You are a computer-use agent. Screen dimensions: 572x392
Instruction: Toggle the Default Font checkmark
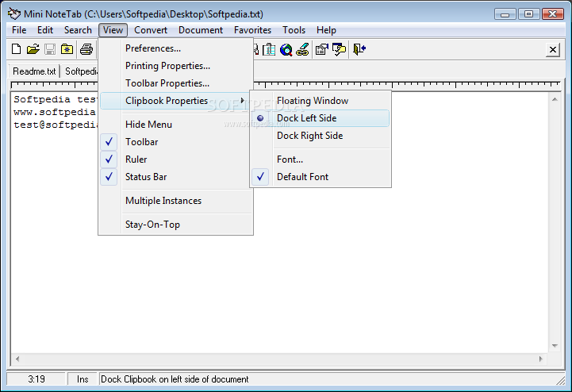tap(321, 177)
